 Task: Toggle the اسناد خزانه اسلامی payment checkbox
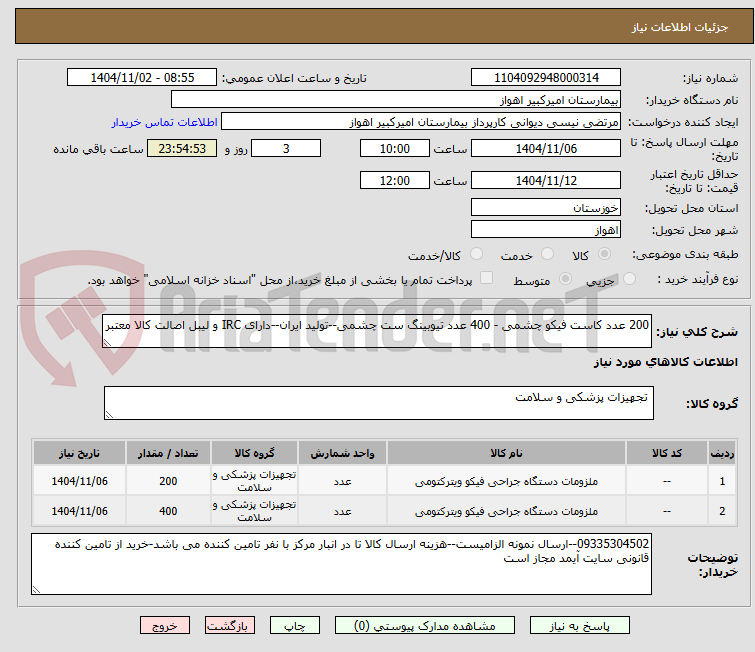487,278
